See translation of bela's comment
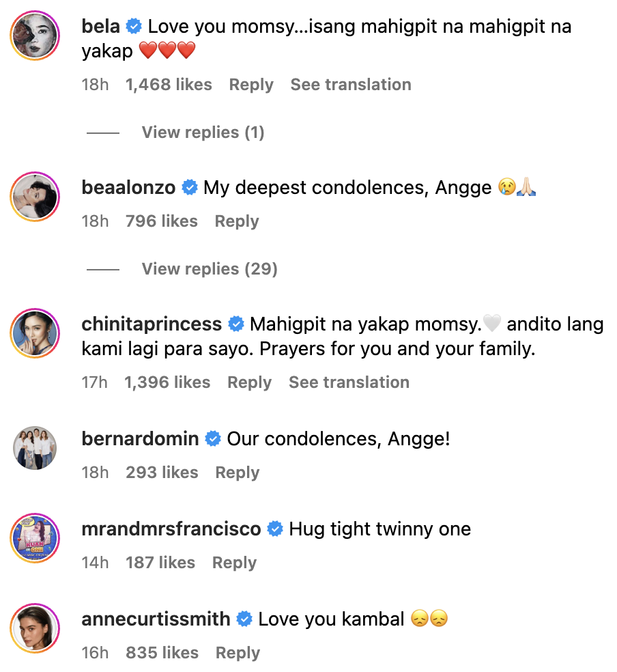Screen dimensions: 617x672 coord(351,85)
